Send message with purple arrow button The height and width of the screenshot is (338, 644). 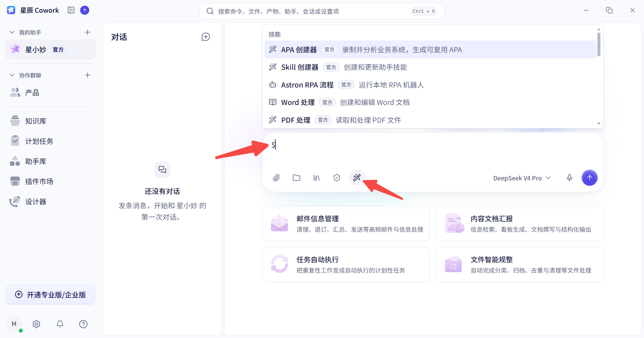(x=590, y=178)
